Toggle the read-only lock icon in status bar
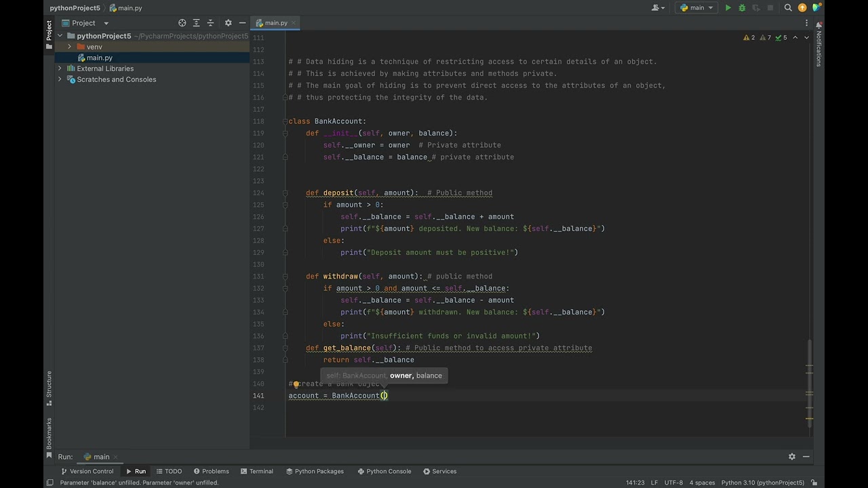This screenshot has width=868, height=488. point(814,483)
